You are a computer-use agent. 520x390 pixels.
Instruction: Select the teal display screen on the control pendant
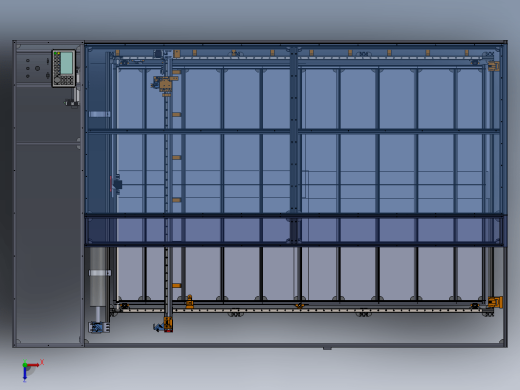[67, 63]
